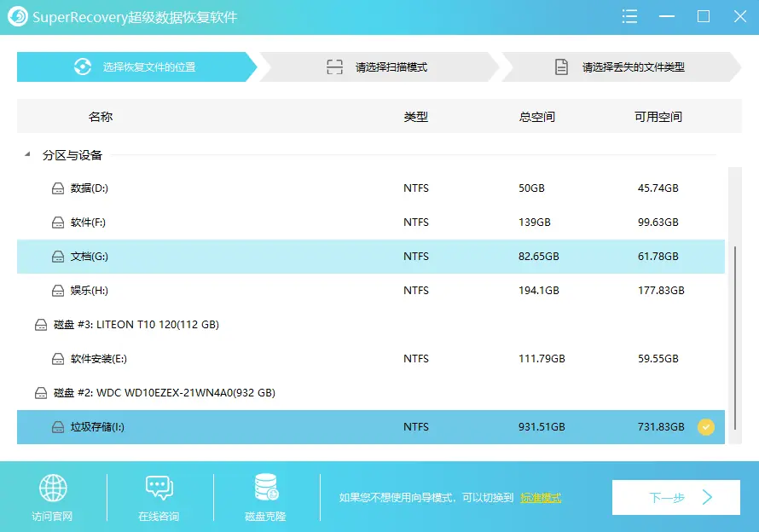Open the 请选择丢失的文件类型 step tab

click(621, 66)
